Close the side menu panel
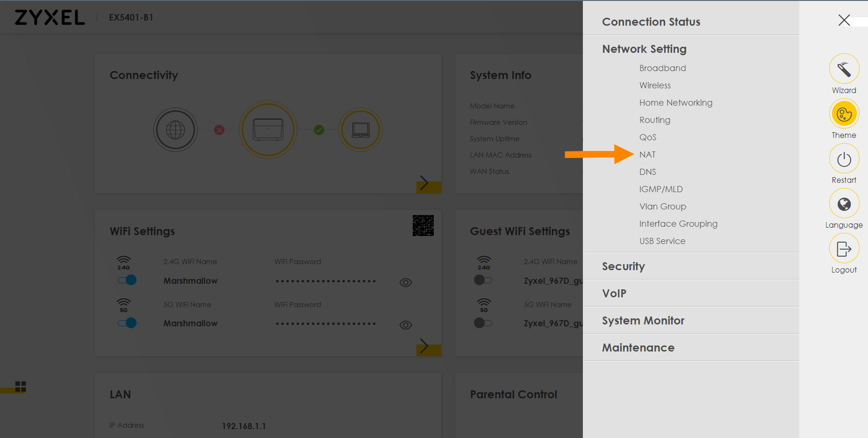The image size is (868, 438). click(x=844, y=20)
